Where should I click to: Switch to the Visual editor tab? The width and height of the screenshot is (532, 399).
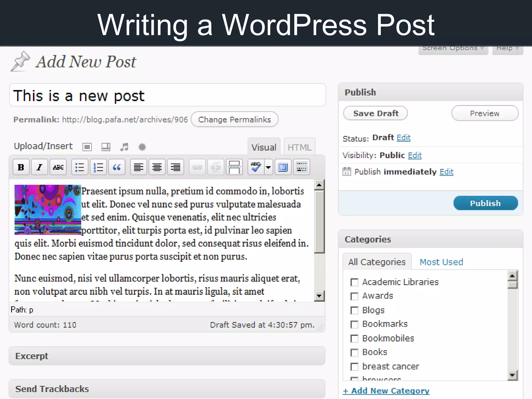click(264, 147)
